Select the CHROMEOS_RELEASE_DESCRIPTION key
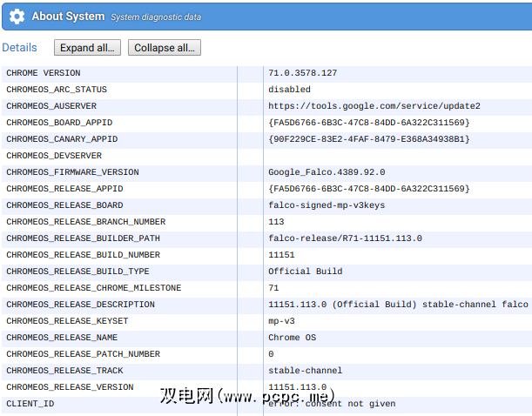 [x=81, y=305]
